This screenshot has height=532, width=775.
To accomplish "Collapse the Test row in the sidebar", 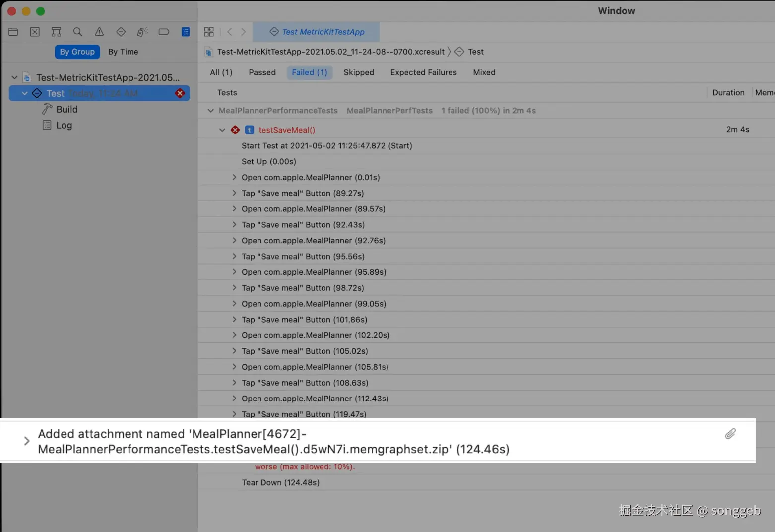I will 24,93.
